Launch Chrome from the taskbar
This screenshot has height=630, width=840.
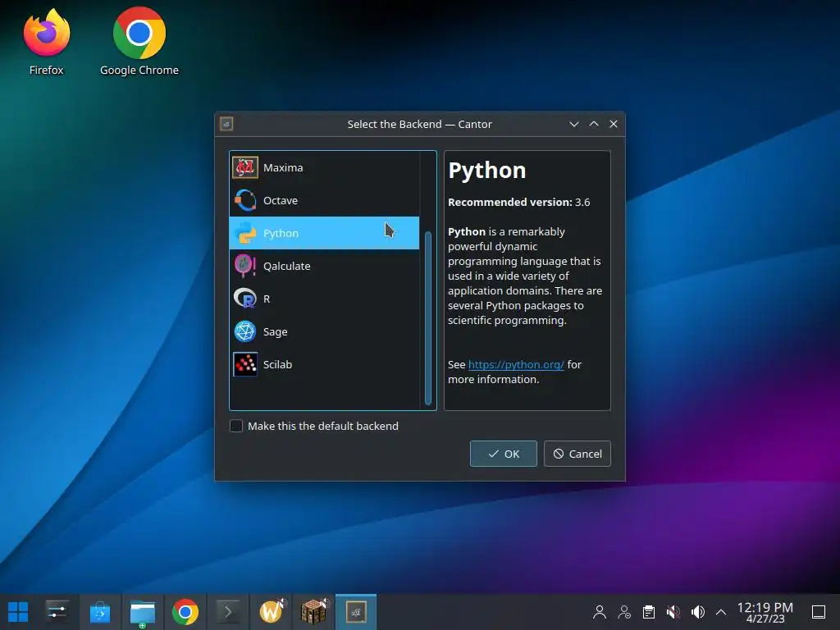[x=185, y=612]
